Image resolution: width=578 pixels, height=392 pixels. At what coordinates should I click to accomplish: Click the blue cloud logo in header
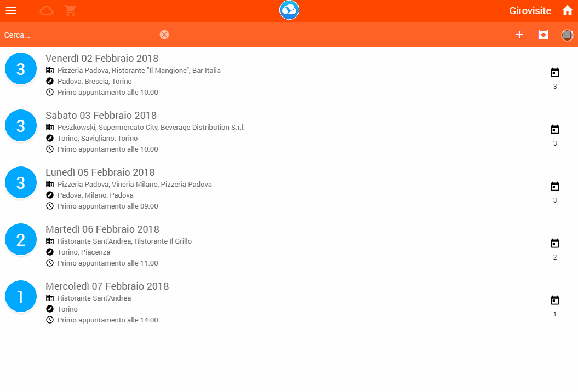click(289, 10)
